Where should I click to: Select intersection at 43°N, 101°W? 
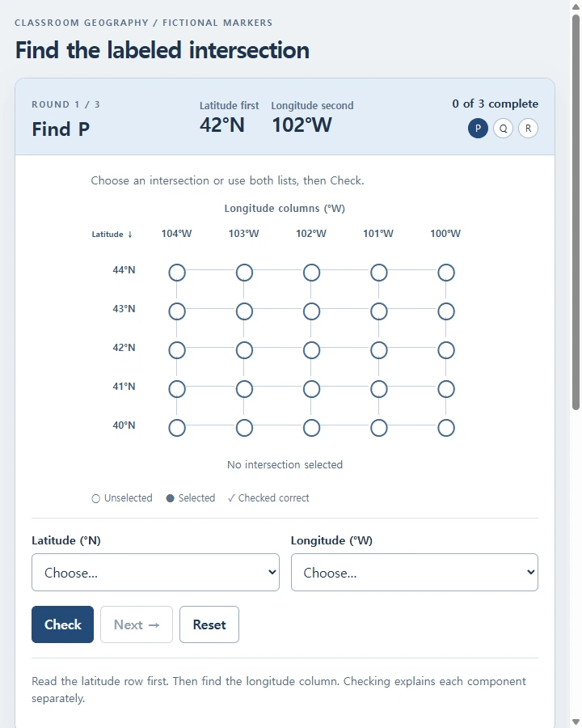coord(379,311)
